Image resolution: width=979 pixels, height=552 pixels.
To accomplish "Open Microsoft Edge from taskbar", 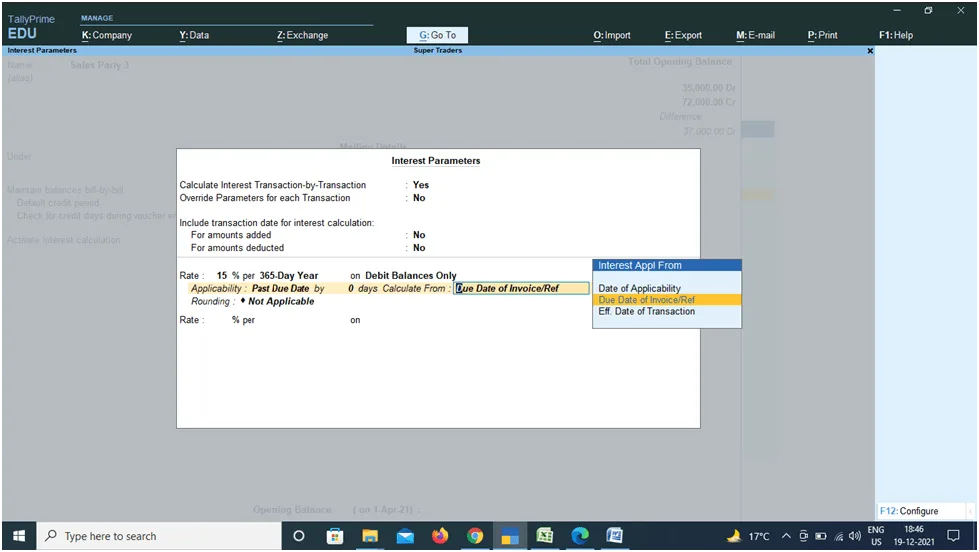I will (580, 536).
